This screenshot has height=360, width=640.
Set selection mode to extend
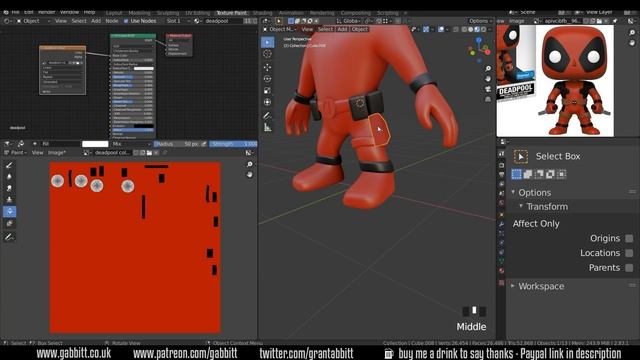pos(528,174)
